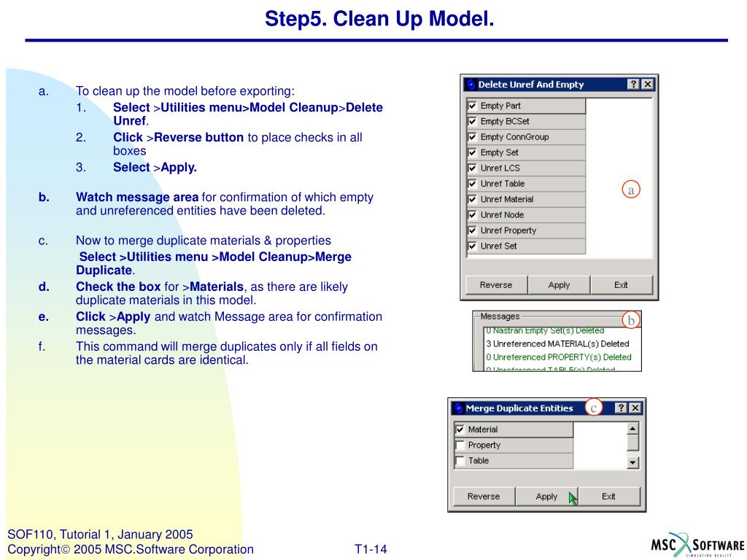Toggle the Unref Set checkbox
The image size is (747, 560).
coord(472,246)
